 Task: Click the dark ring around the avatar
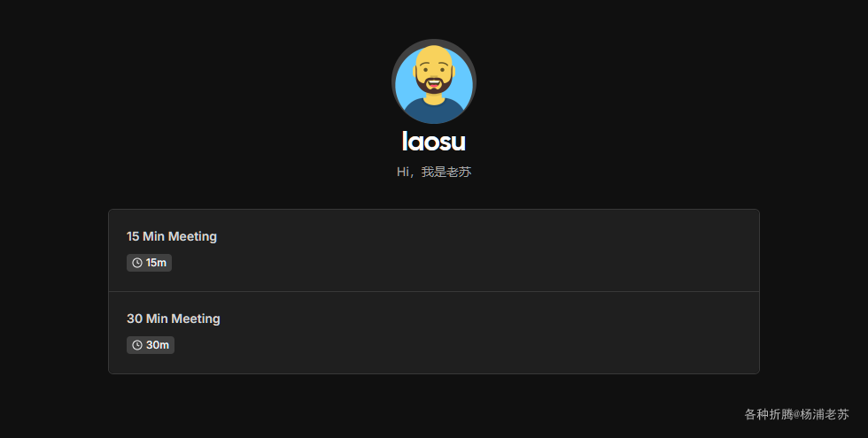tap(434, 41)
